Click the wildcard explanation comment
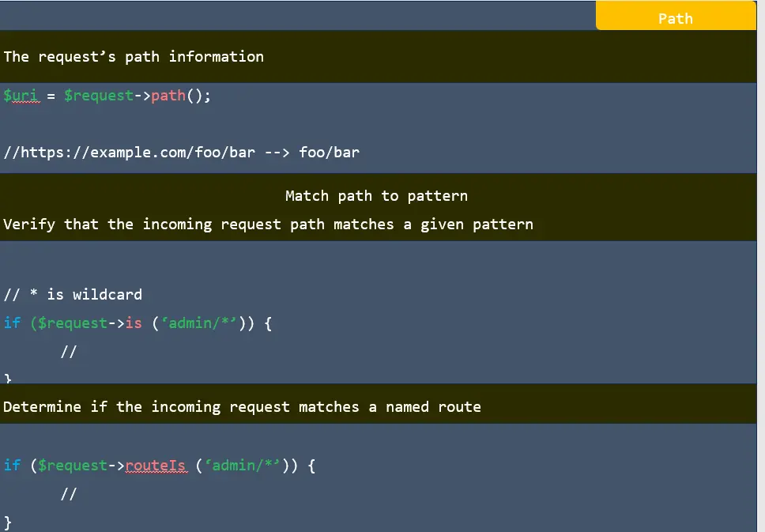Screen dimensions: 765x532 tap(73, 294)
